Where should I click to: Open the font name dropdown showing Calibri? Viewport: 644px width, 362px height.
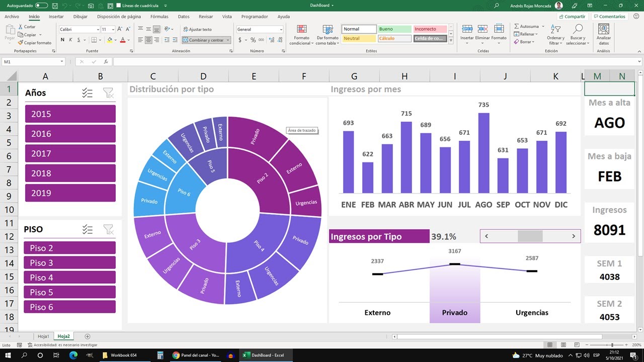[x=98, y=30]
